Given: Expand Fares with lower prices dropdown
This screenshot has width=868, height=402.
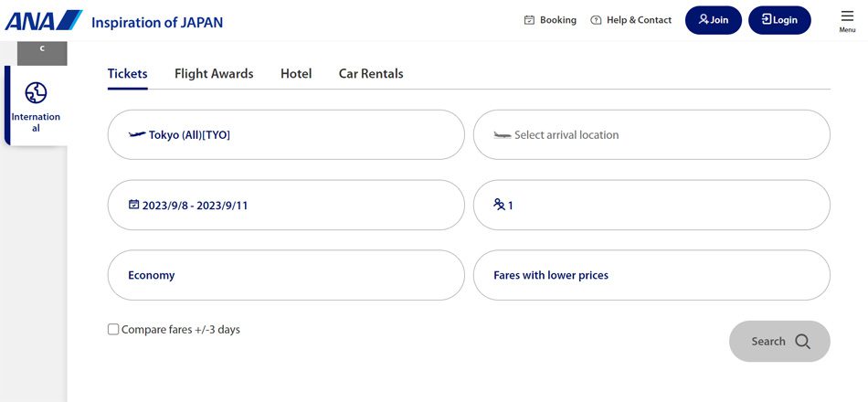Looking at the screenshot, I should click(x=651, y=275).
